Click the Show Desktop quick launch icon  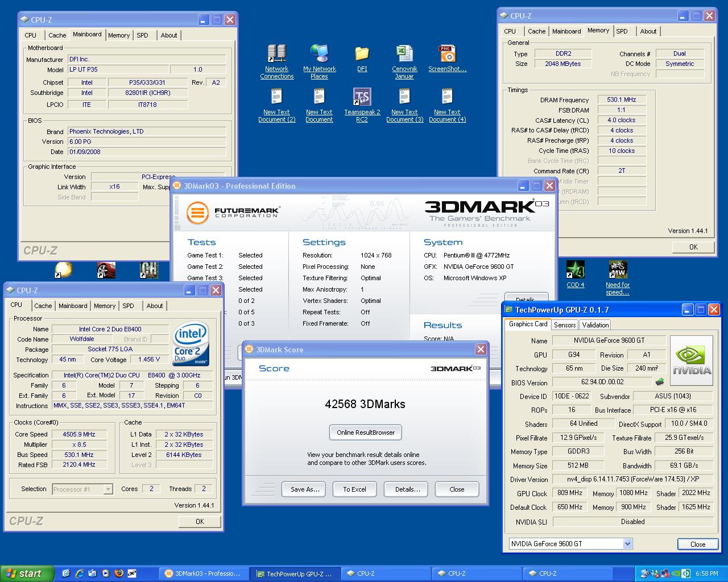point(66,573)
